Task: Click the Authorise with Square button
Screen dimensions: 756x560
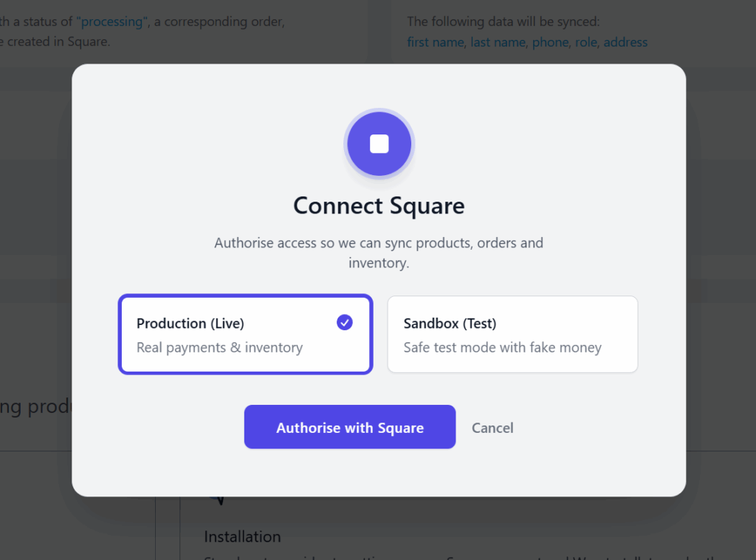Action: 349,427
